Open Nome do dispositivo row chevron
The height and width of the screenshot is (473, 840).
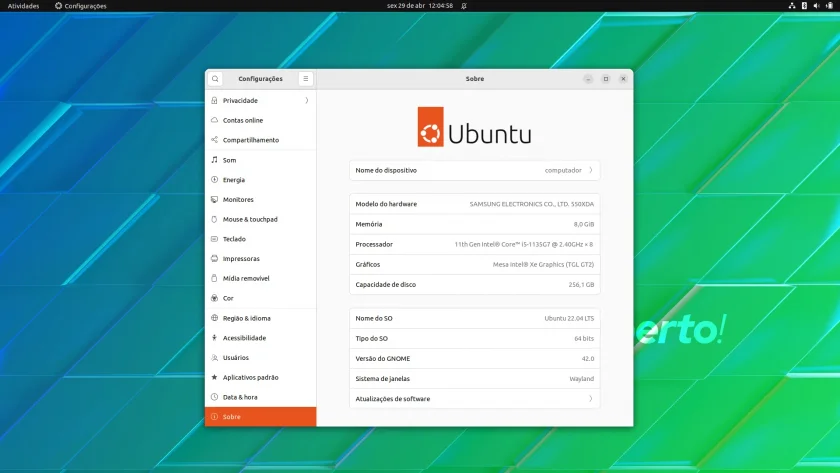[591, 170]
